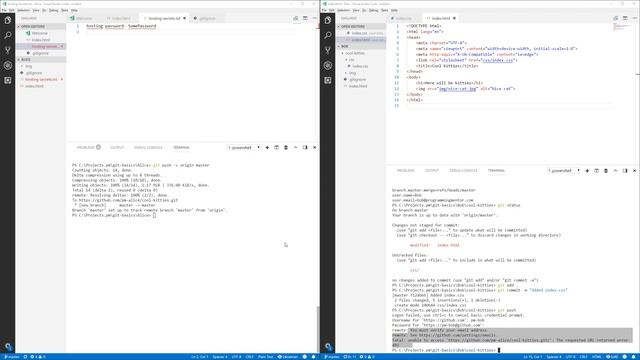
Task: Click master branch indicator in left status bar
Action: coord(11,357)
